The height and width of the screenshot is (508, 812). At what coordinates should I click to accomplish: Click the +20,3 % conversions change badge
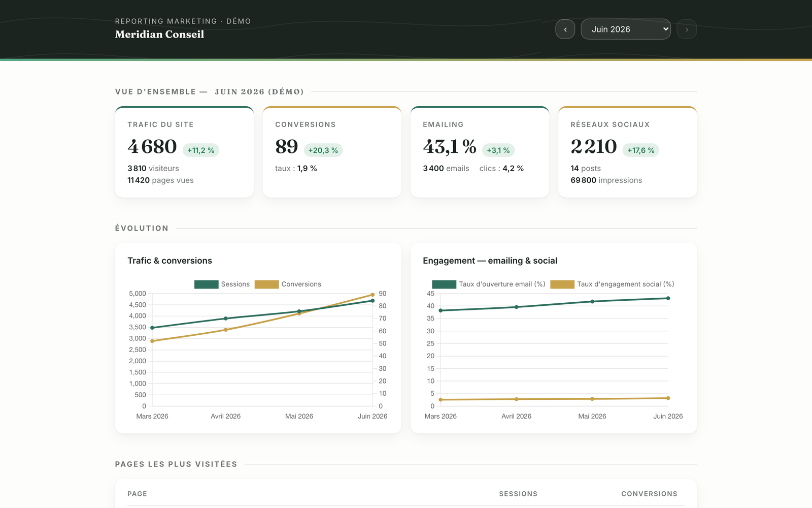323,150
